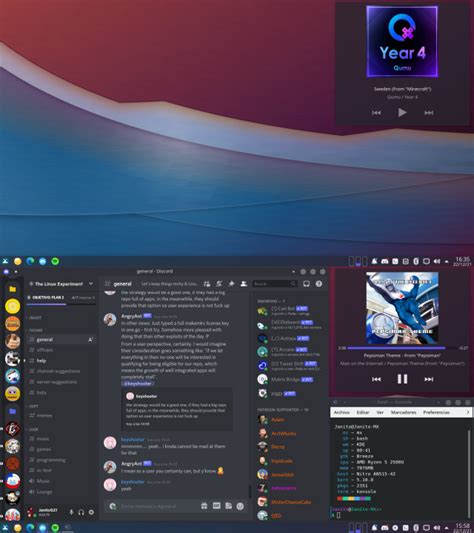
Task: Open the Marcadores menu in Konsole
Action: [x=403, y=412]
